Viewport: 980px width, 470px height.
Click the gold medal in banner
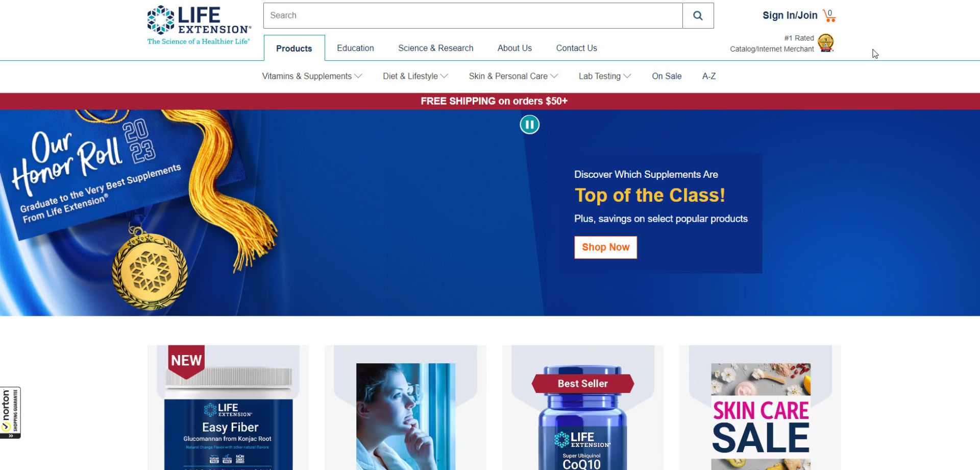point(150,272)
